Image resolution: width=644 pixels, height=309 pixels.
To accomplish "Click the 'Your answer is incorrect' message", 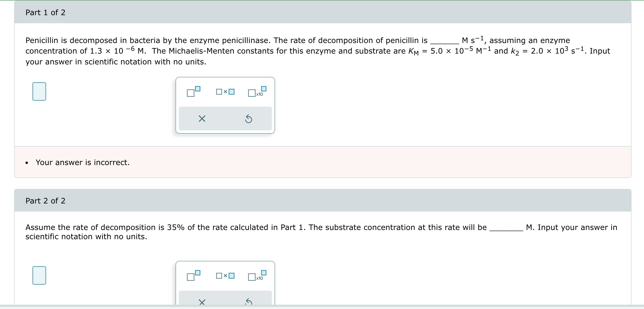I will click(83, 162).
